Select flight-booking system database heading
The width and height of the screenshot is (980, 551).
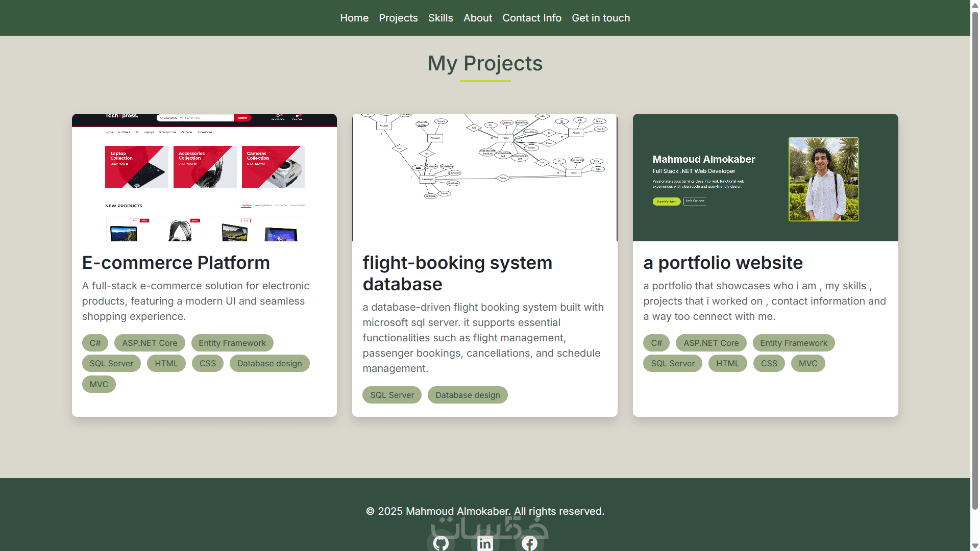tap(457, 273)
